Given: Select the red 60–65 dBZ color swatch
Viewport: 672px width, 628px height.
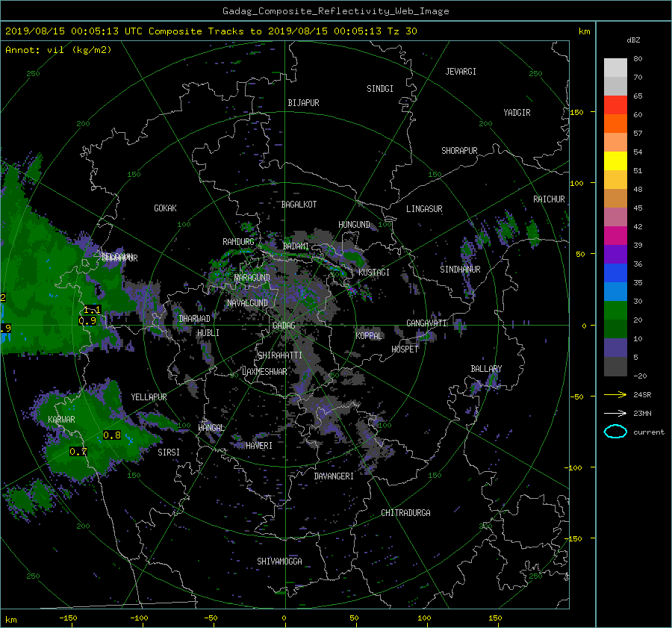Looking at the screenshot, I should 615,105.
